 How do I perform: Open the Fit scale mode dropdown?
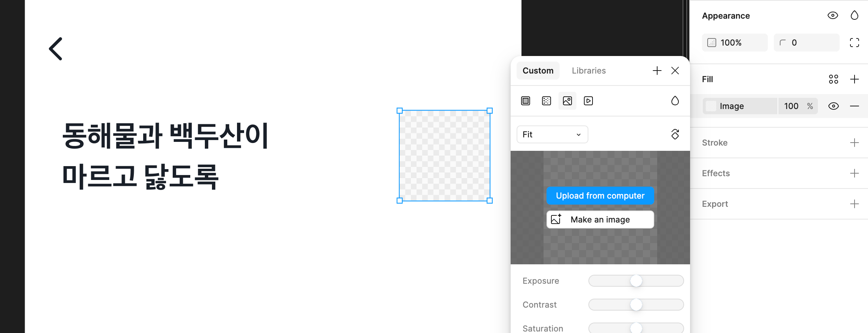click(x=552, y=134)
